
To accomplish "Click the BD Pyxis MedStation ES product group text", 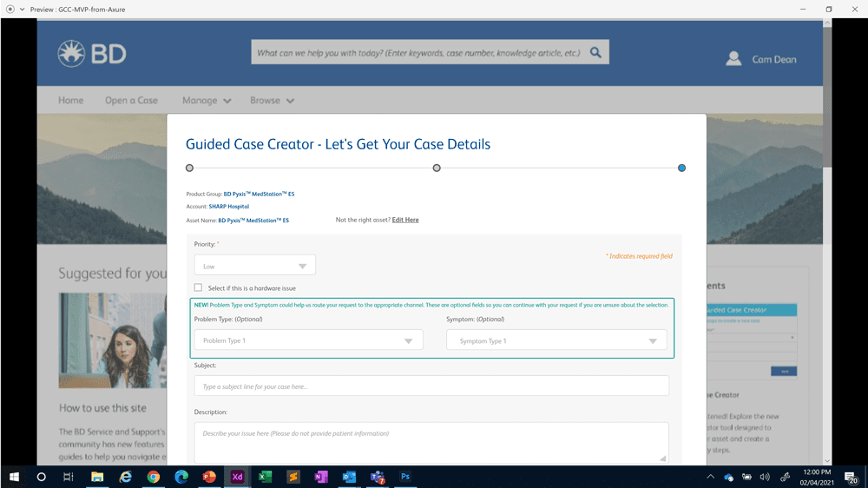I will pos(259,194).
